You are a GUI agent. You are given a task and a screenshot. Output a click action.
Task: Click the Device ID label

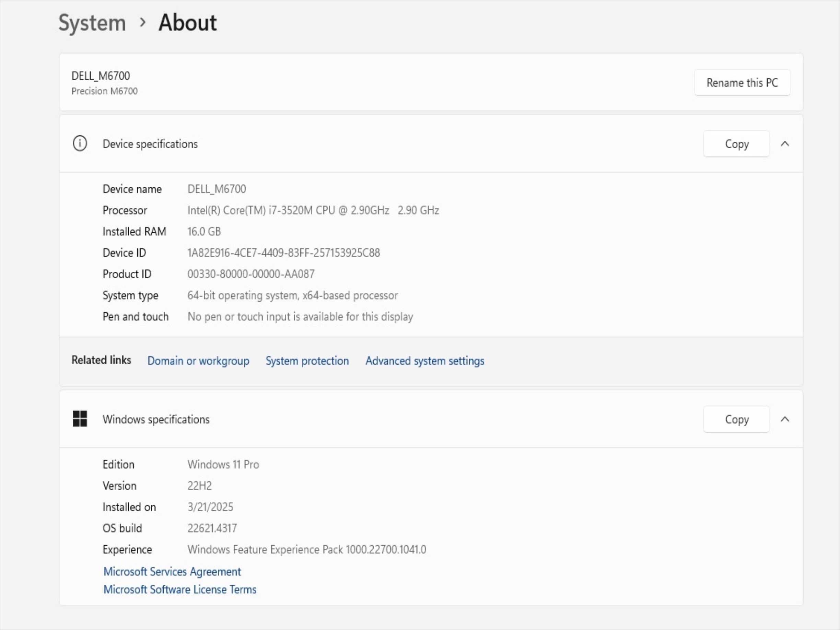124,253
